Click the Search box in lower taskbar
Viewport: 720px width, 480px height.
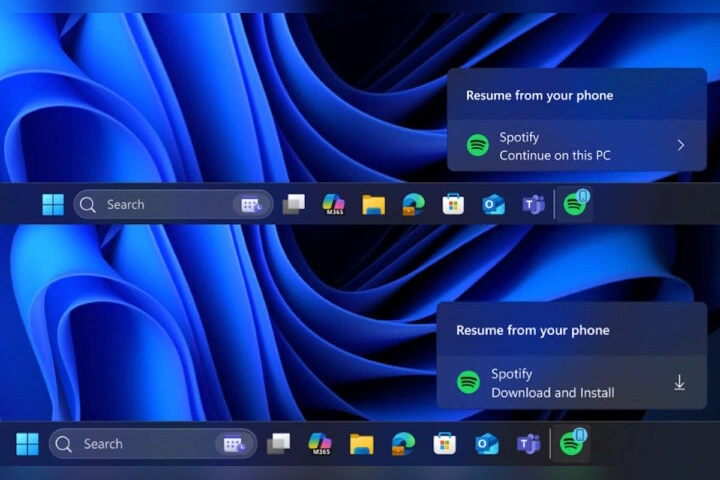(152, 444)
